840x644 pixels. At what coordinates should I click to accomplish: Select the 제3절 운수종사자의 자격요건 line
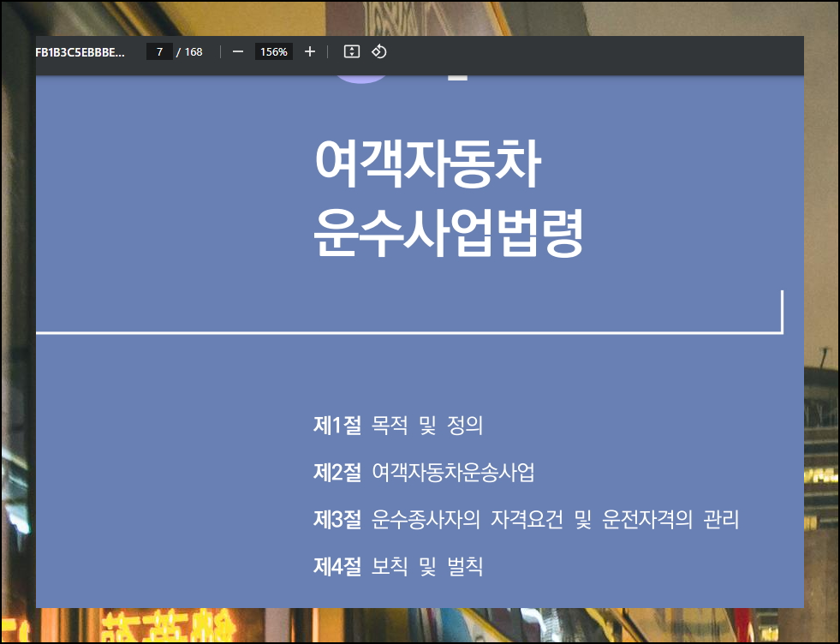click(x=526, y=519)
